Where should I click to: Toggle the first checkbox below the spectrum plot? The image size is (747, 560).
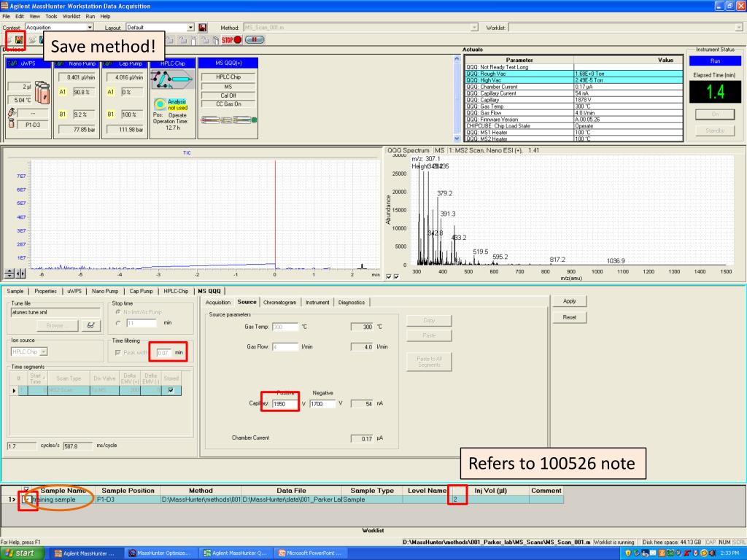[389, 276]
